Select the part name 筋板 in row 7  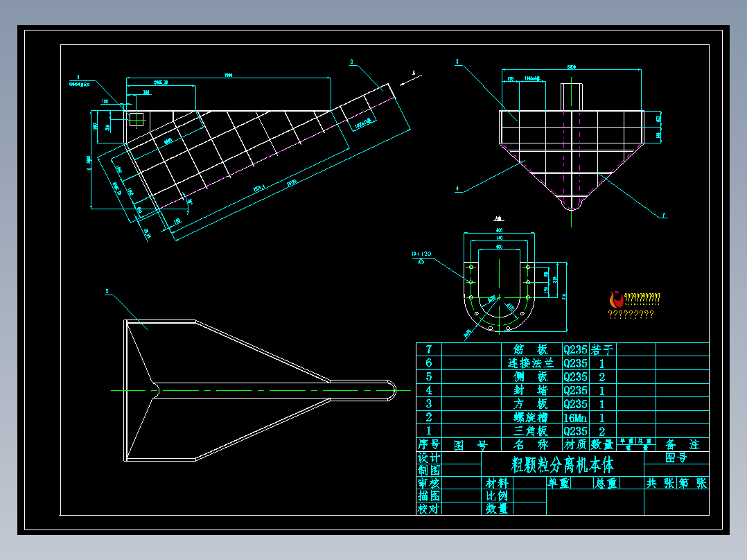(x=531, y=349)
